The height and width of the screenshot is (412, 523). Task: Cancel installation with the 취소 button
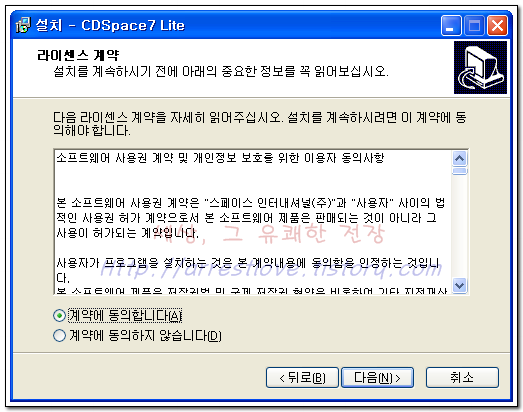click(x=462, y=378)
